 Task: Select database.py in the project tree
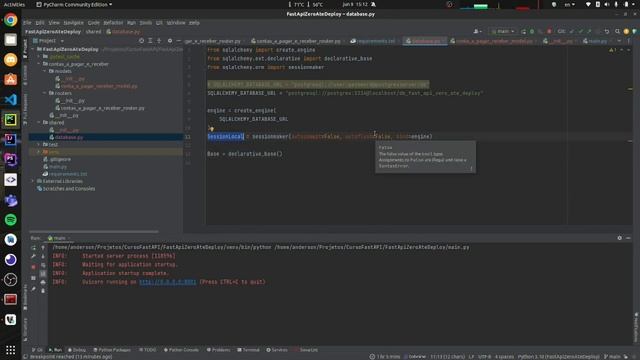tap(69, 137)
